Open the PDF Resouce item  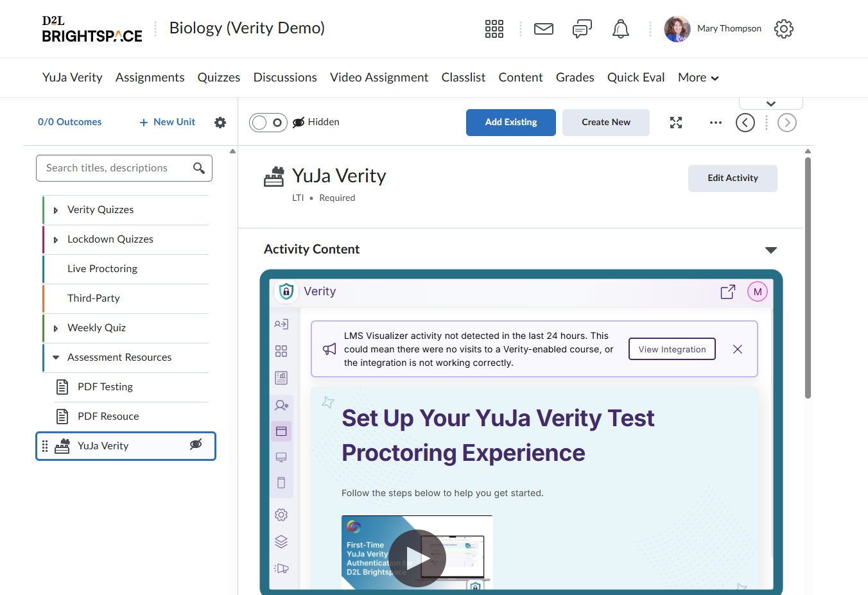point(131,417)
